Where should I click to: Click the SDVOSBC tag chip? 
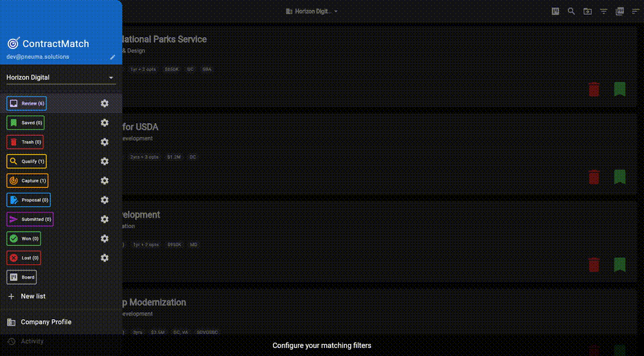[207, 332]
